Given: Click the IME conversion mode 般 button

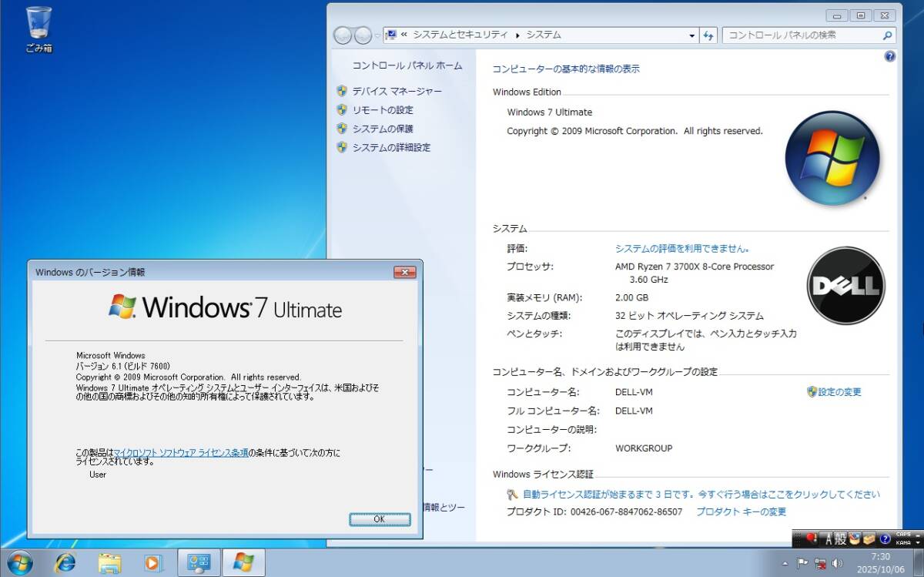Looking at the screenshot, I should pos(842,538).
